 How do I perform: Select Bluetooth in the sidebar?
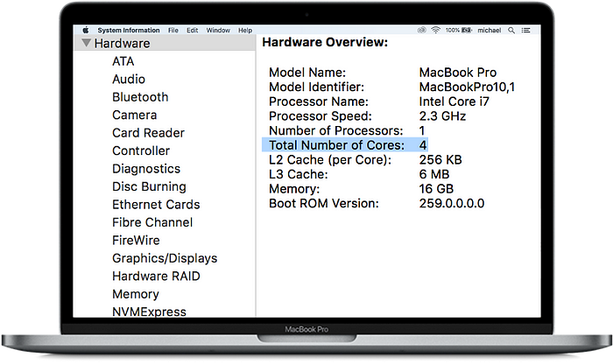140,97
